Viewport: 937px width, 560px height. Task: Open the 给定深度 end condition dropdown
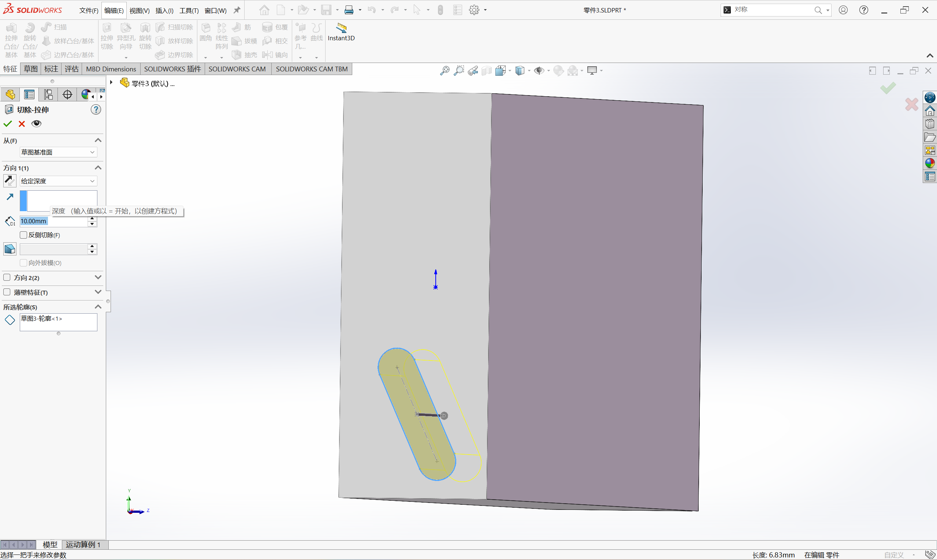click(x=58, y=181)
